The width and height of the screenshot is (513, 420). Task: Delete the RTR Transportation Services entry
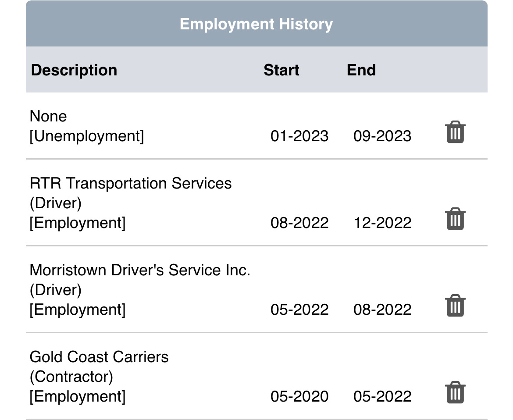coord(455,219)
